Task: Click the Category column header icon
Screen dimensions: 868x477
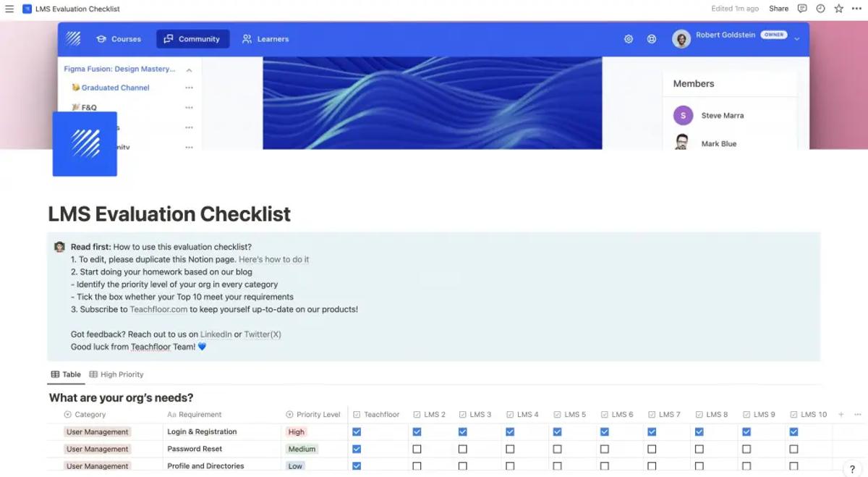Action: tap(68, 415)
